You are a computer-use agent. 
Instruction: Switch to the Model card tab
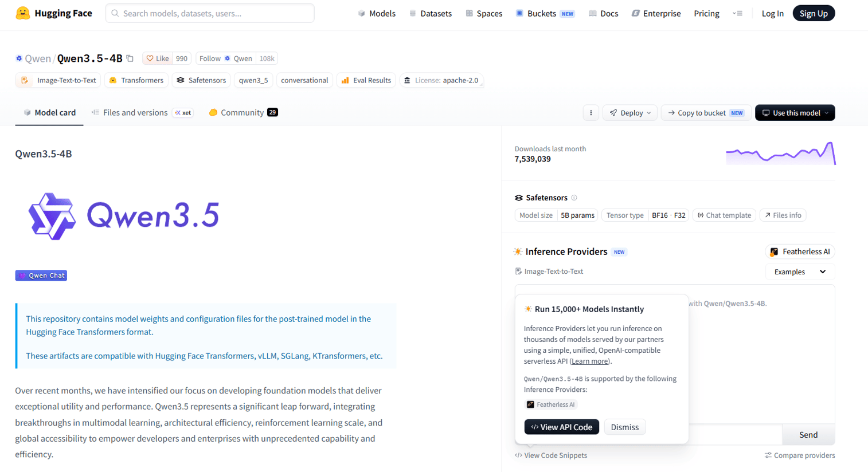pyautogui.click(x=49, y=113)
